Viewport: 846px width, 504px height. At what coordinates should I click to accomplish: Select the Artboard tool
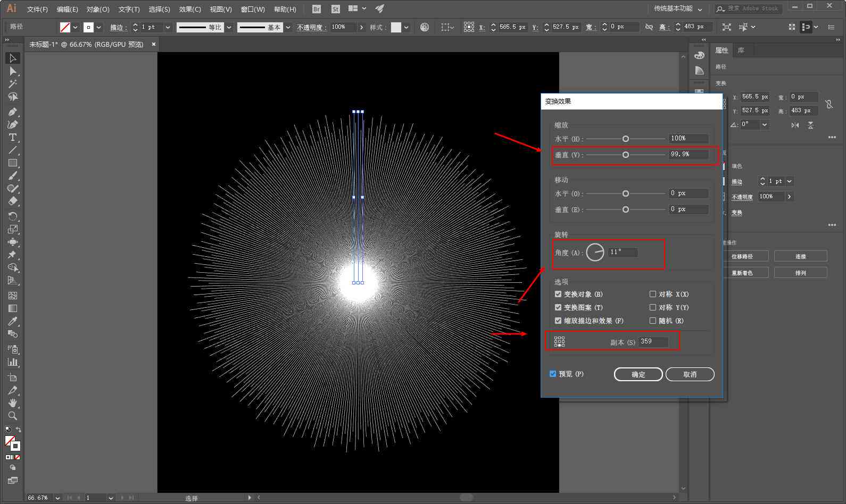click(x=13, y=377)
